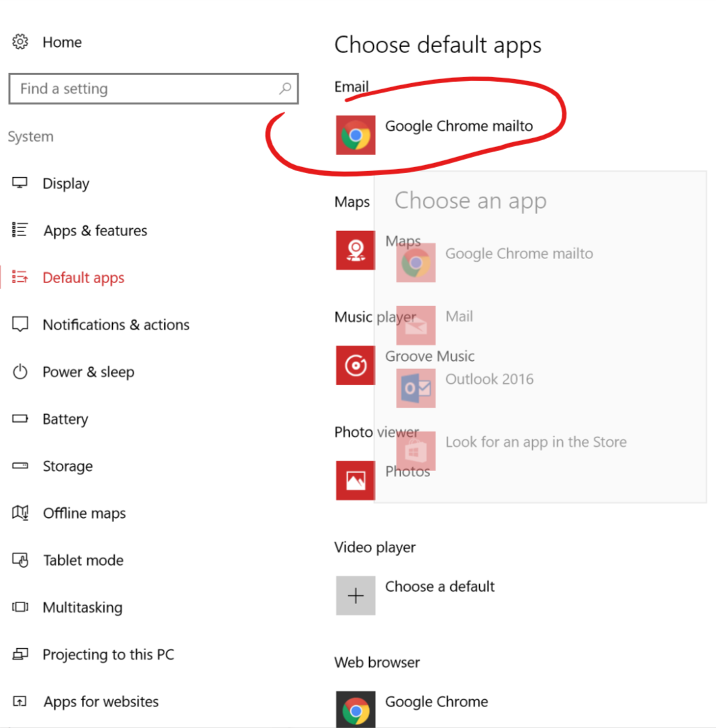Click the Outlook 2016 icon in popup
Image resolution: width=716 pixels, height=728 pixels.
(x=416, y=388)
